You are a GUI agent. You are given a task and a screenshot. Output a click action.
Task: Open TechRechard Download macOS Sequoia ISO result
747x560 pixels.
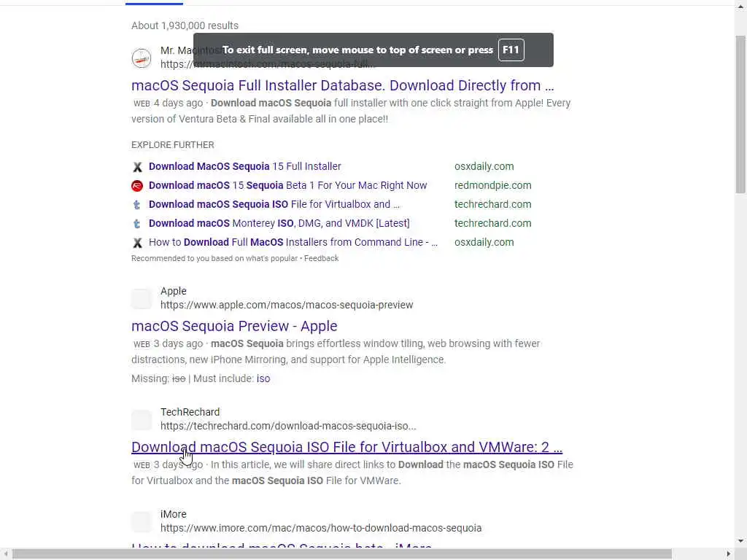pyautogui.click(x=347, y=447)
